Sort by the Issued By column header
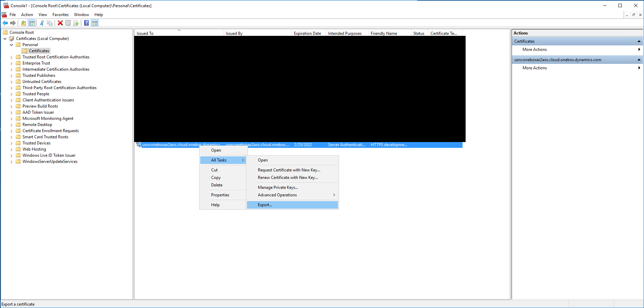The image size is (644, 308). click(258, 33)
